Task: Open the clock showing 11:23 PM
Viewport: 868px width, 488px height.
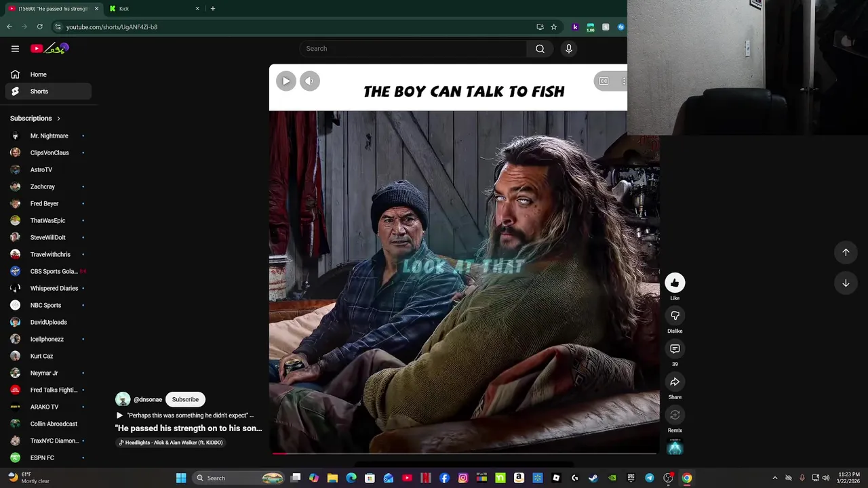Action: 849,478
